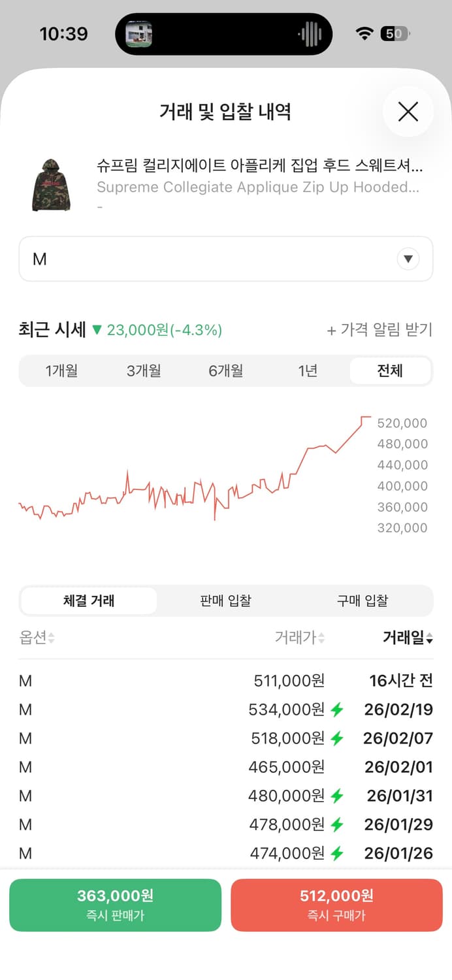Screen dimensions: 452x980
Task: Select the 1개월 chart period
Action: coord(63,370)
